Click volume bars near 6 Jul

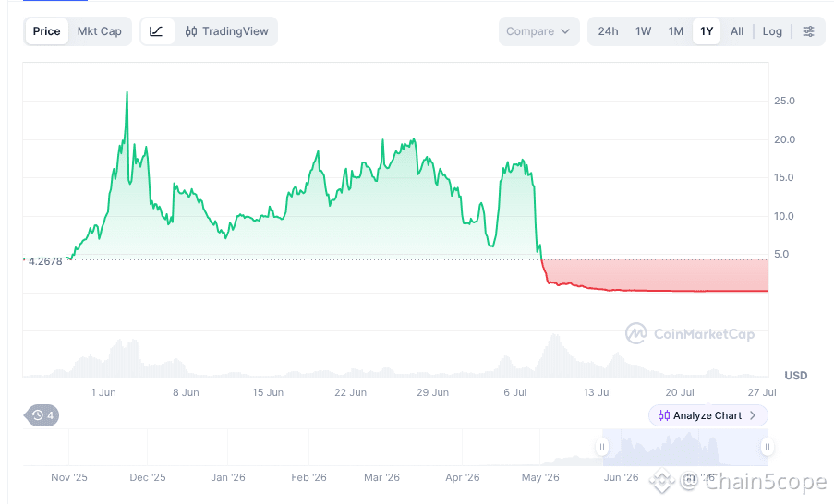point(505,366)
